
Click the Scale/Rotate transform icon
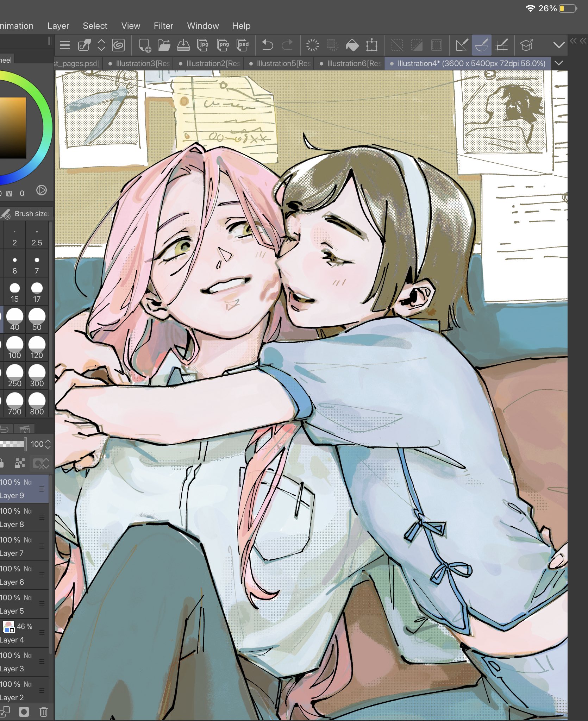click(x=371, y=45)
